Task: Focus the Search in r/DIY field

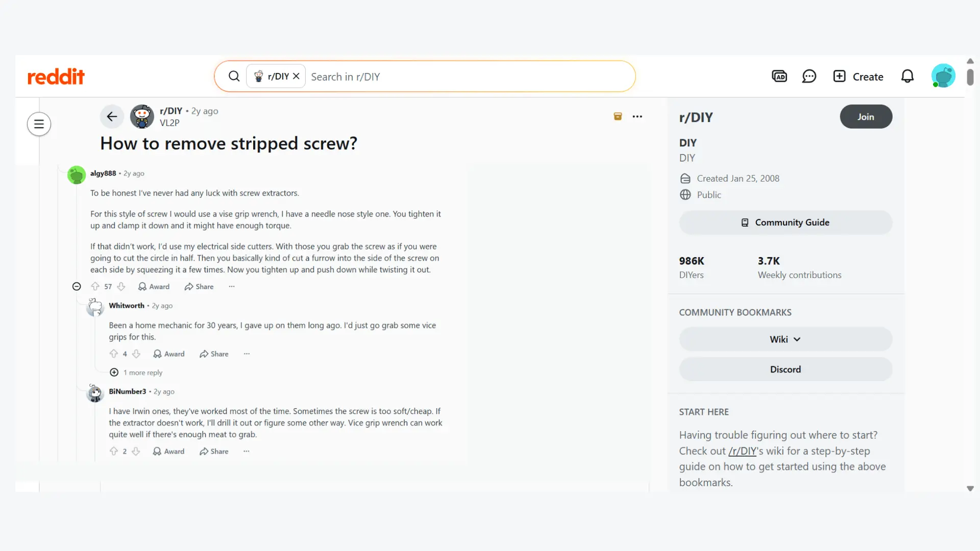Action: 470,77
